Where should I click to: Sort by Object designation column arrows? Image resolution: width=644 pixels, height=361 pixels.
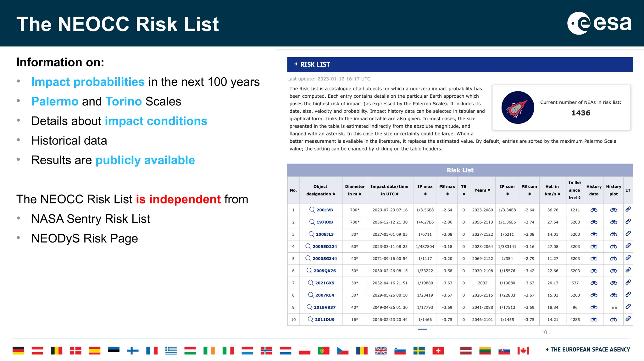point(334,194)
